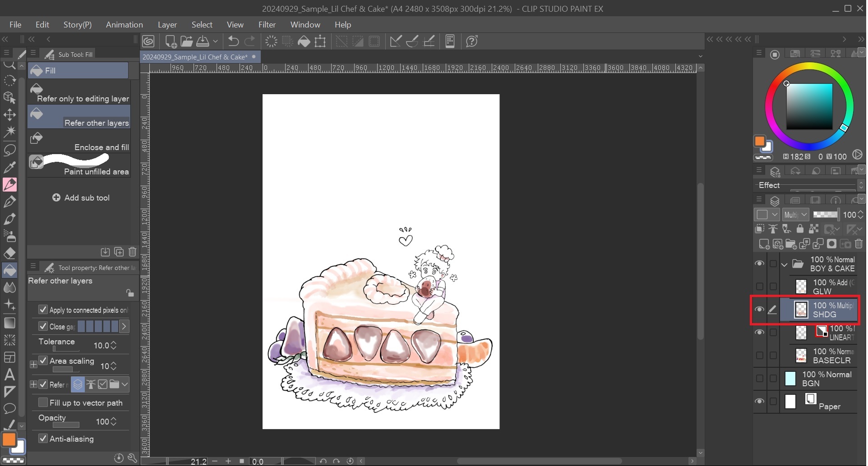Click the zoom in plus button

pos(229,461)
